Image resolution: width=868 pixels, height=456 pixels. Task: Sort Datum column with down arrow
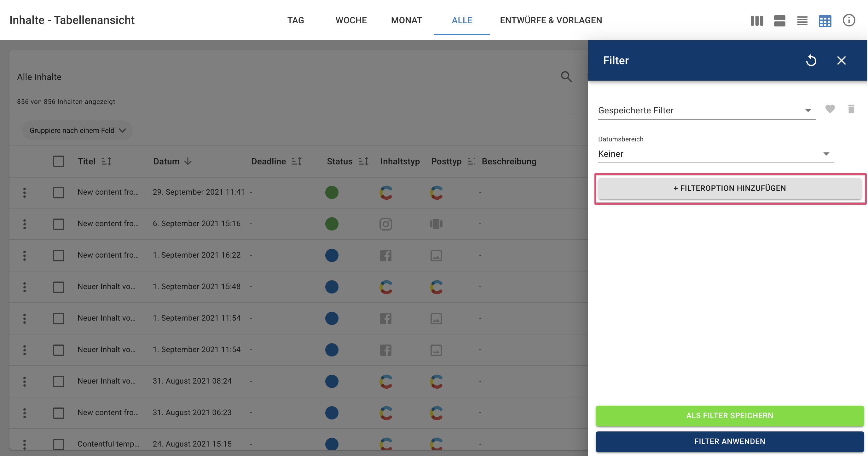(x=188, y=161)
